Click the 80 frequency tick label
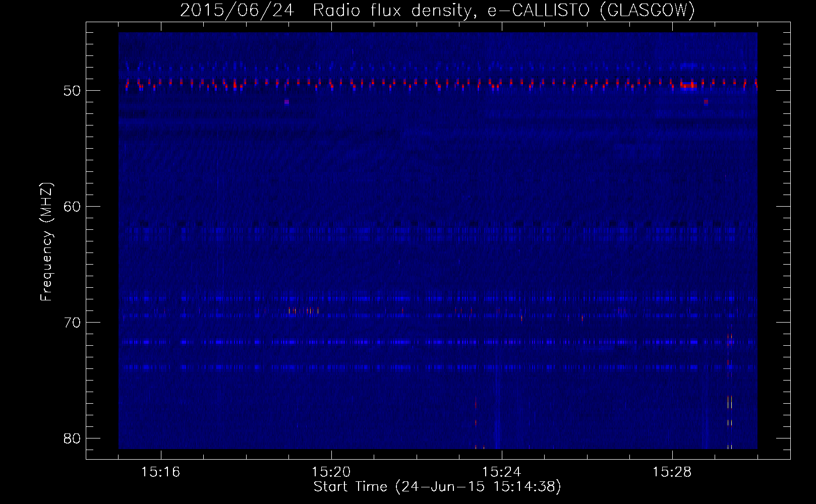This screenshot has width=816, height=504. [x=73, y=438]
